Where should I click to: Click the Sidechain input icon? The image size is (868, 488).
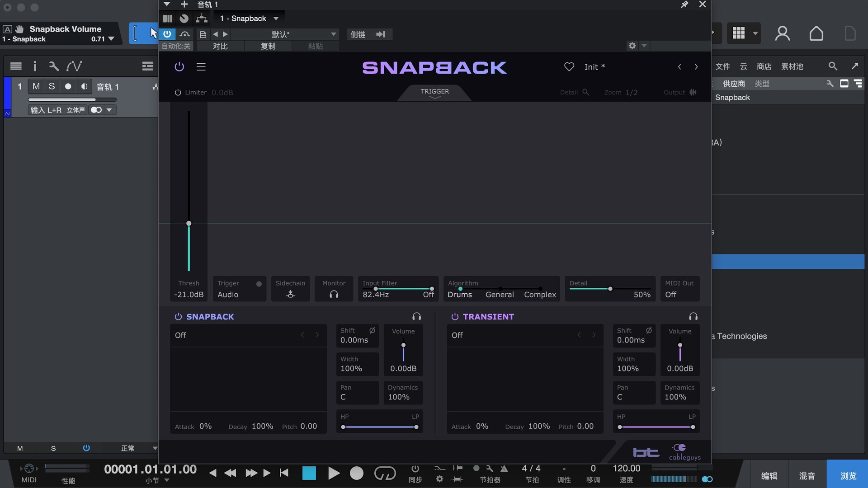pyautogui.click(x=291, y=295)
